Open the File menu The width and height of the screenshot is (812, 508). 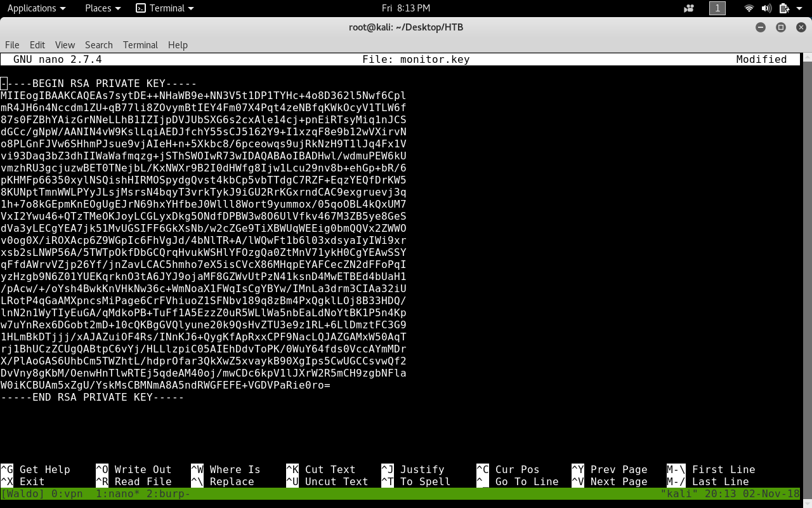[x=12, y=44]
